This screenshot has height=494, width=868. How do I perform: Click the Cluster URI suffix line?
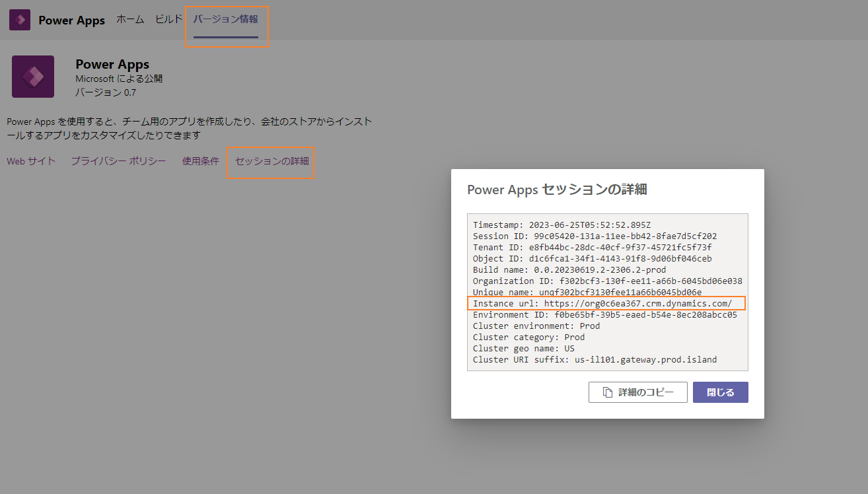tap(595, 360)
